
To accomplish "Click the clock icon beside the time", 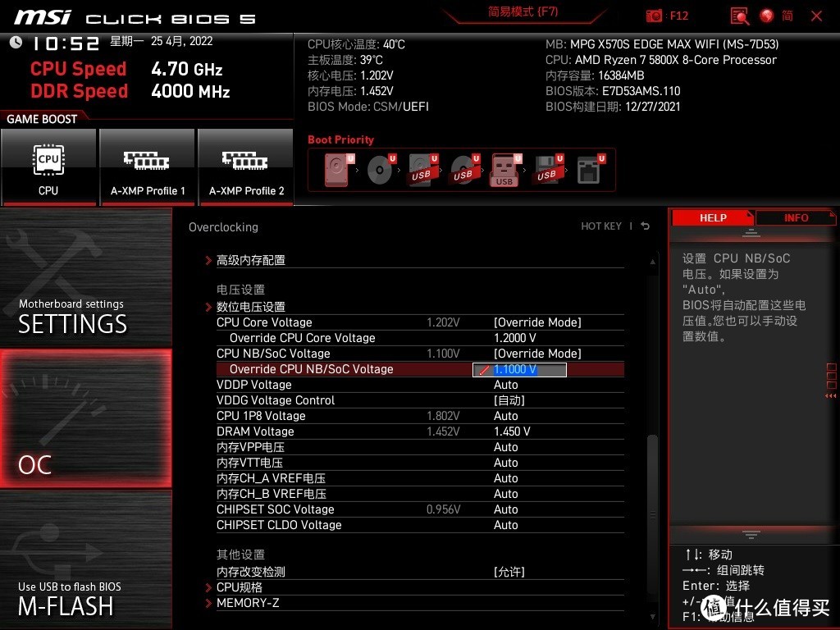I will point(16,42).
